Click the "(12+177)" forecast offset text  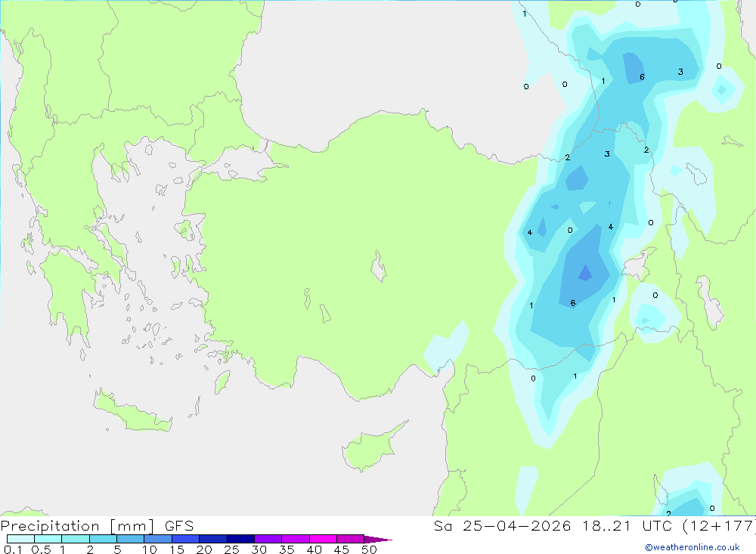[718, 526]
